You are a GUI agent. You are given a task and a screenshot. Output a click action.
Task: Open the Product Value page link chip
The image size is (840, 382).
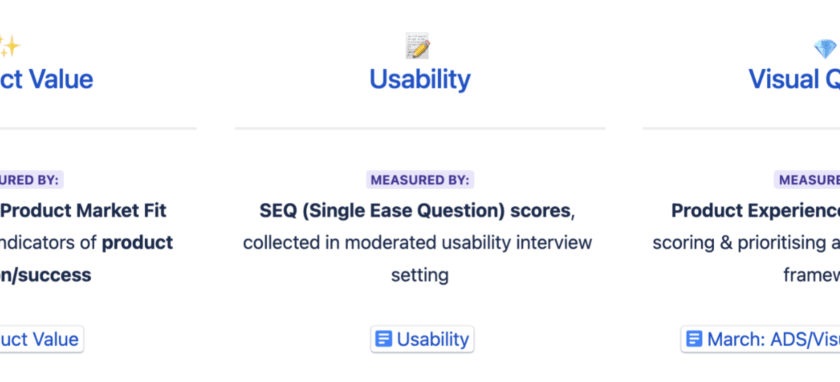pos(41,339)
